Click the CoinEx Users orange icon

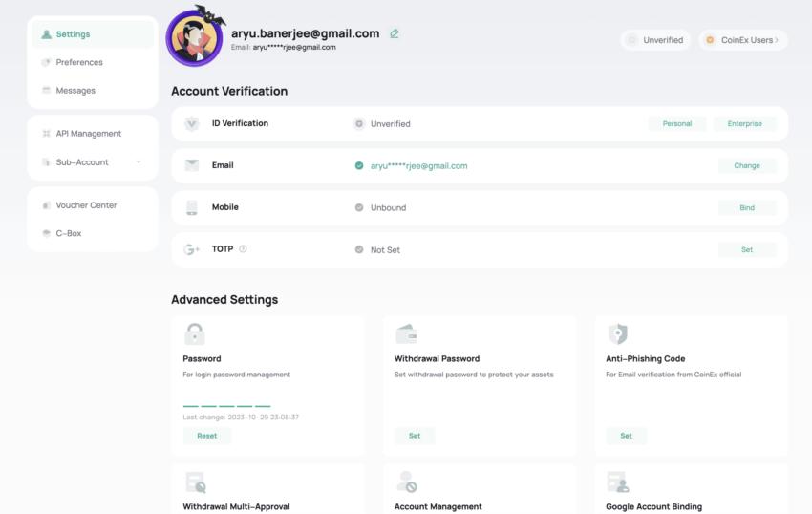tap(710, 40)
